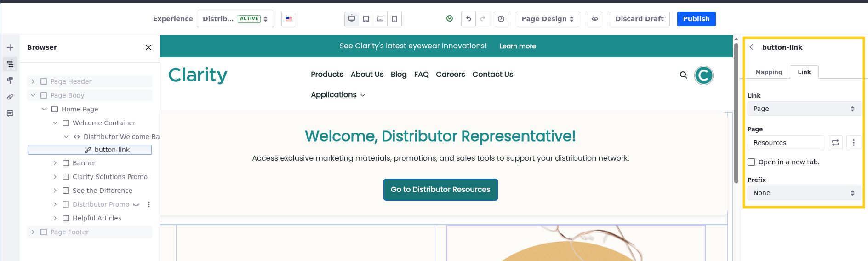Open the Applications navigation menu
Viewport: 868px width, 261px height.
coord(338,95)
